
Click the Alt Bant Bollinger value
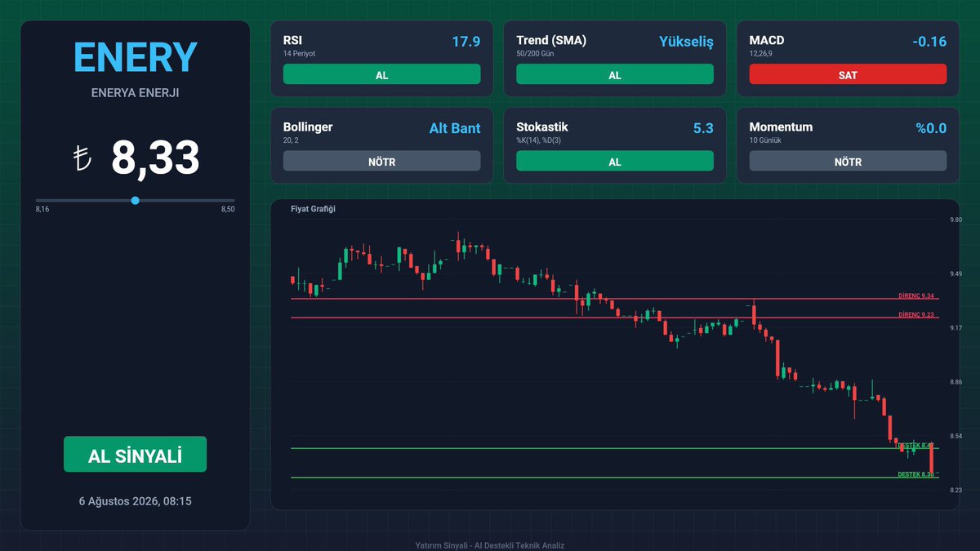(455, 128)
